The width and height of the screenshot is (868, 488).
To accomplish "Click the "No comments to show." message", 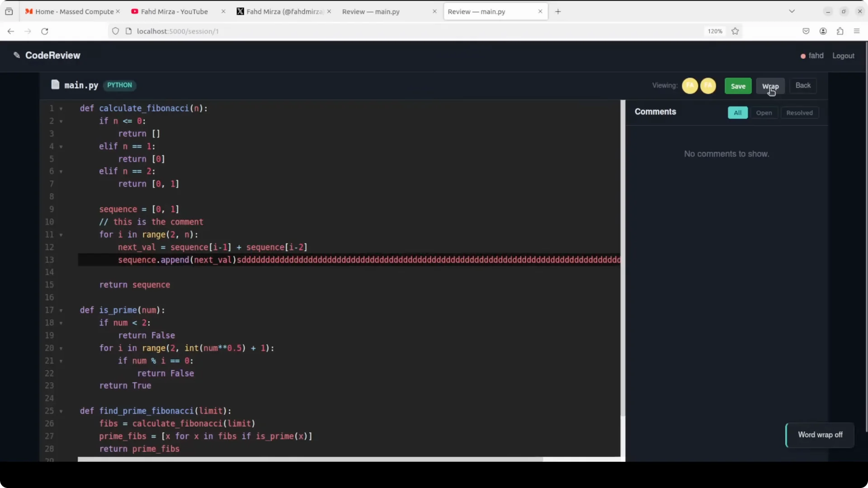I will pyautogui.click(x=726, y=154).
